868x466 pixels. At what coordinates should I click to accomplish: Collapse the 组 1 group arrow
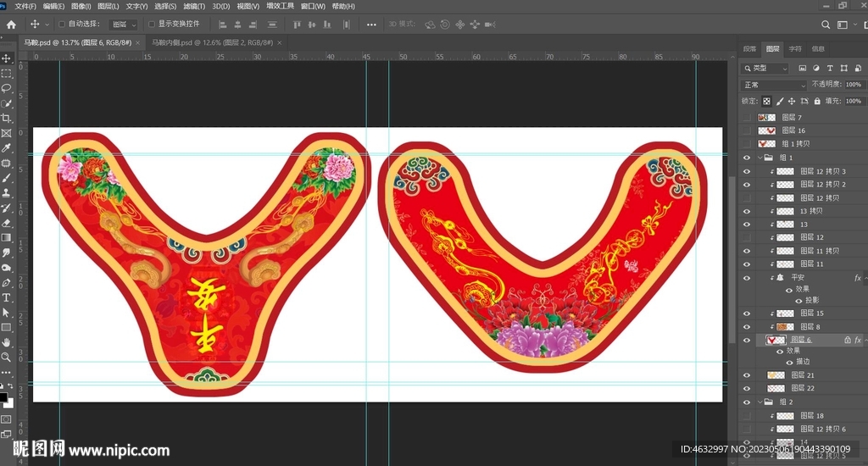tap(760, 158)
